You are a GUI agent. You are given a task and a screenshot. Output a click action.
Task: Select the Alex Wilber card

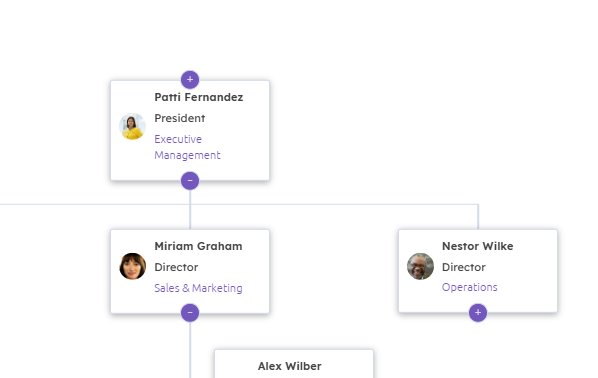[x=294, y=364]
